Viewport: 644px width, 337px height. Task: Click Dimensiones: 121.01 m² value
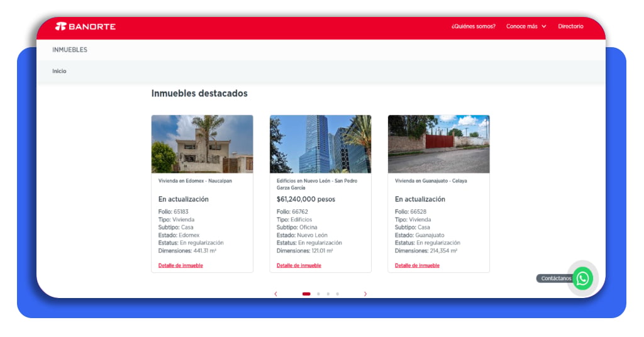(305, 251)
